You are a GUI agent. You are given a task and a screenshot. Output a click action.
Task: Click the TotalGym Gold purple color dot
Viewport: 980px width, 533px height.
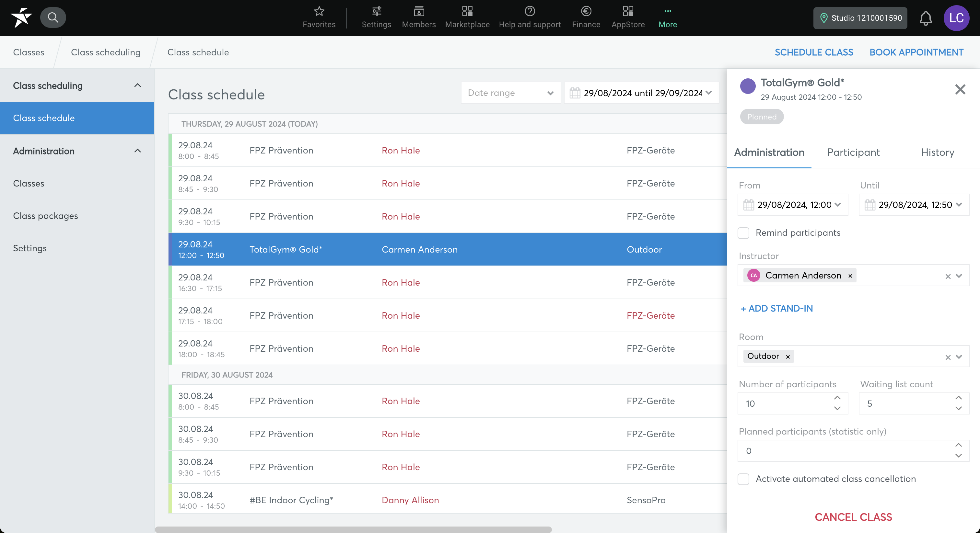(x=747, y=86)
